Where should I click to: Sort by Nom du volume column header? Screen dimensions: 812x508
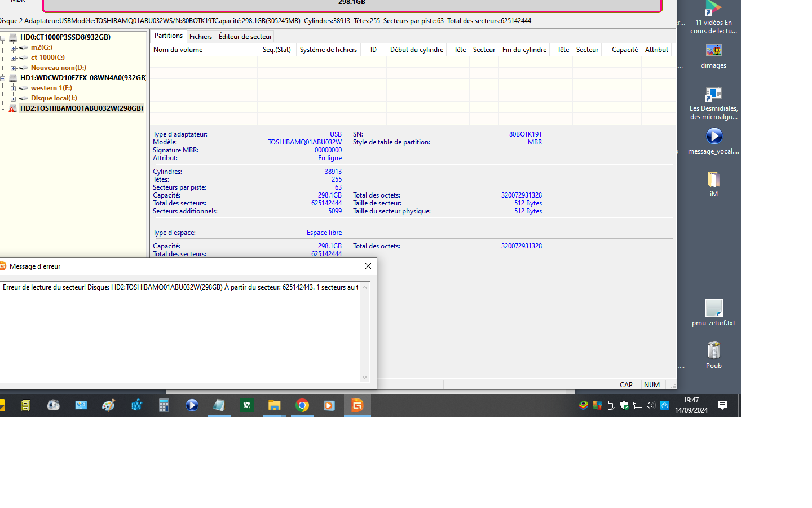pos(204,50)
